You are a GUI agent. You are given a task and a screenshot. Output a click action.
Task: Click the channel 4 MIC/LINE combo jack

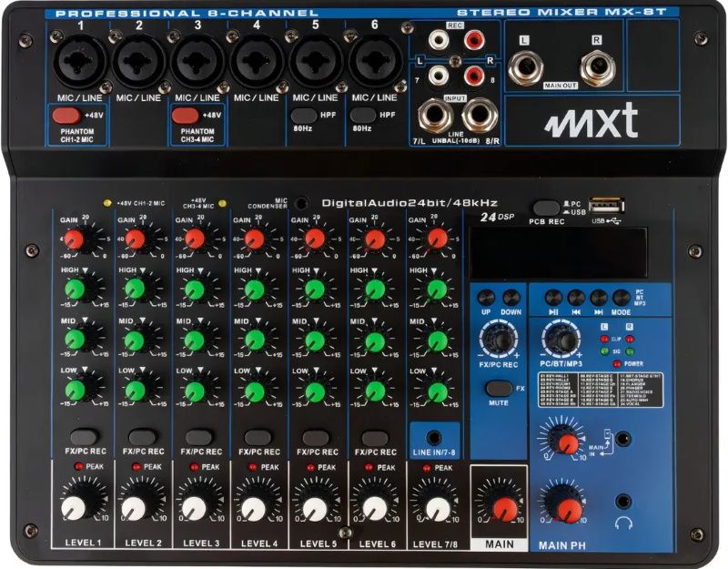tap(257, 61)
